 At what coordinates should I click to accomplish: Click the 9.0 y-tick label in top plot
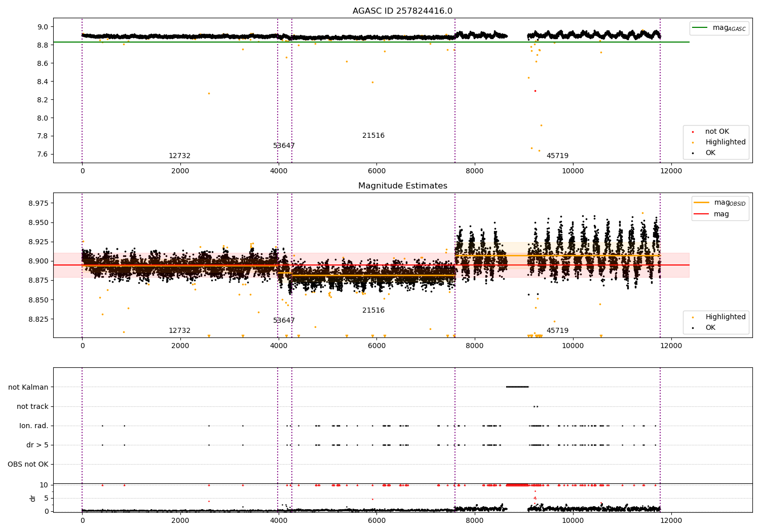point(43,27)
